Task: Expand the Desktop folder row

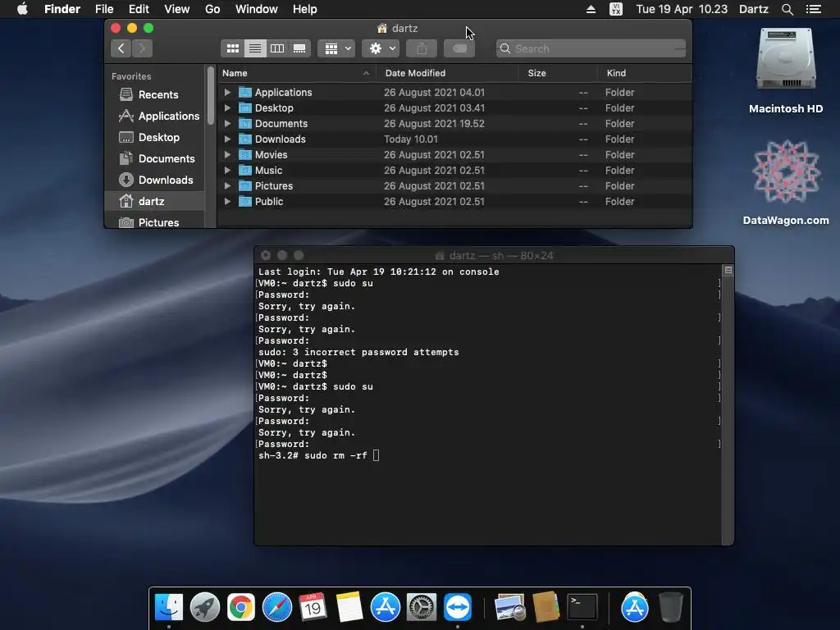Action: pyautogui.click(x=228, y=107)
